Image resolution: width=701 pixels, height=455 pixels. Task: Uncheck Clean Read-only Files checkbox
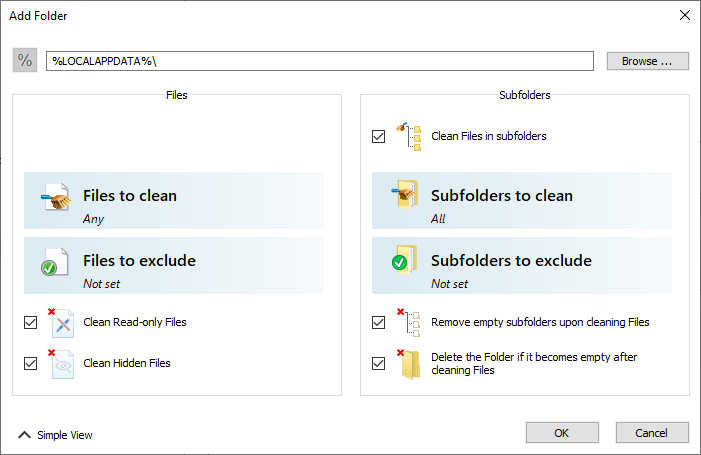(30, 322)
